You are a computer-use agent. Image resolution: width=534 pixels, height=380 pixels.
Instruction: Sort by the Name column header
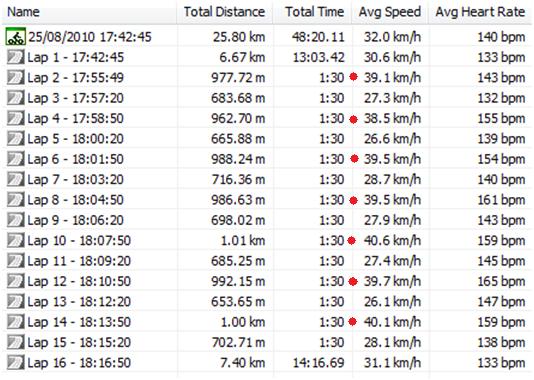(90, 12)
